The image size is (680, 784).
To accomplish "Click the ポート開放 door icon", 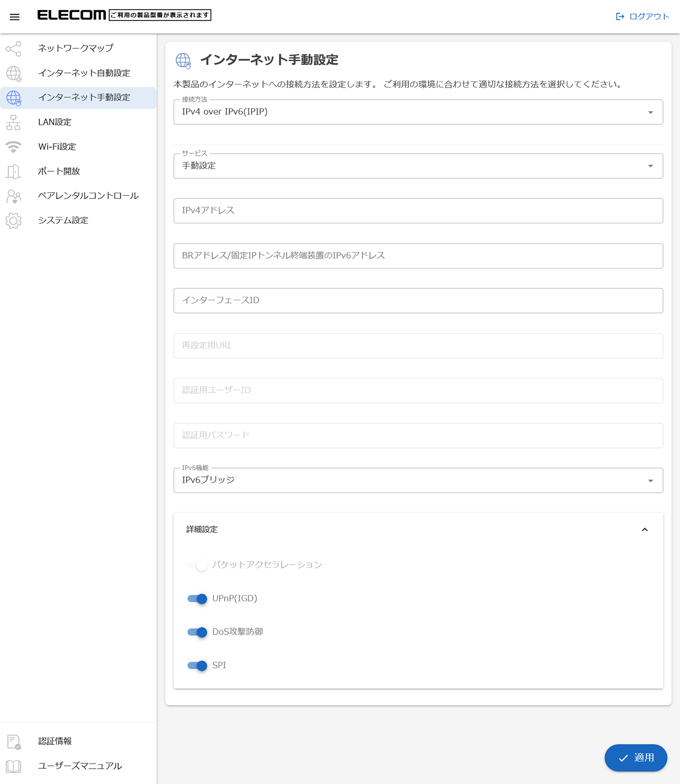I will click(14, 172).
